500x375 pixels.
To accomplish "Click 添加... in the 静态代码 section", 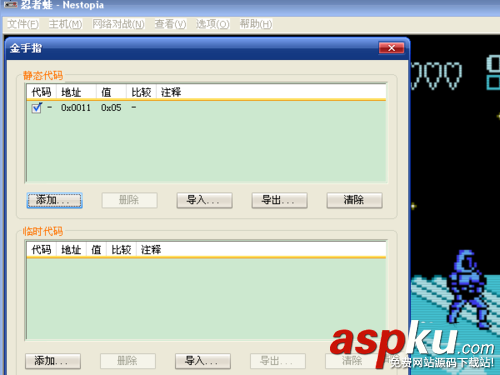I will (54, 200).
